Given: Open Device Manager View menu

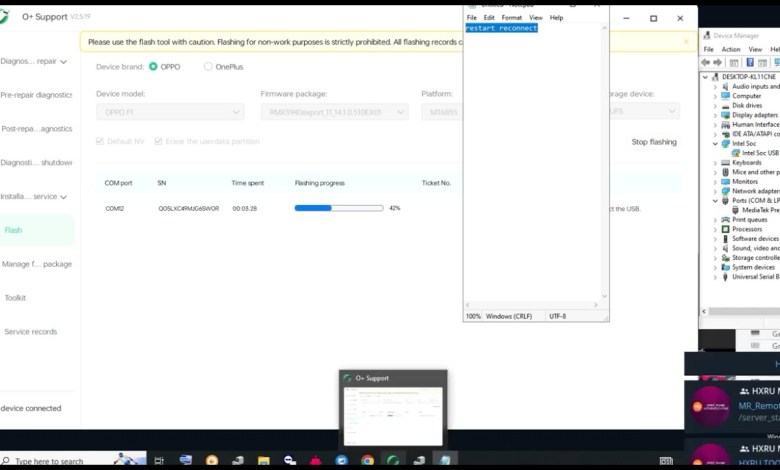Looking at the screenshot, I should [755, 49].
